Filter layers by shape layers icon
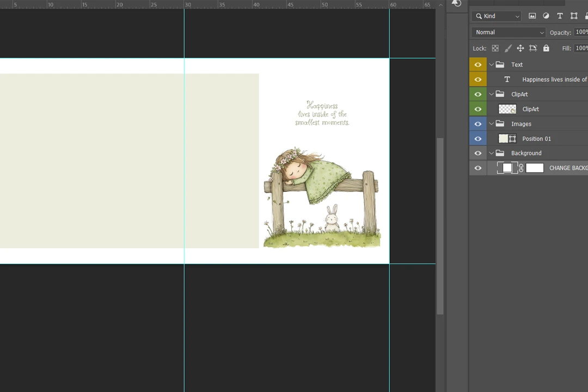 pyautogui.click(x=574, y=16)
